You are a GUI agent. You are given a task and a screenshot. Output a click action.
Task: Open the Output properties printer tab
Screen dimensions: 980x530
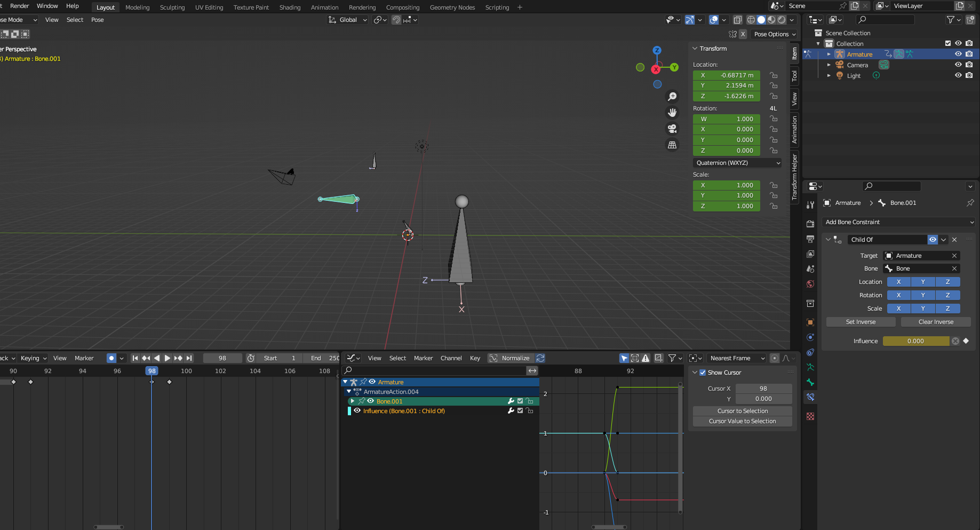(810, 239)
